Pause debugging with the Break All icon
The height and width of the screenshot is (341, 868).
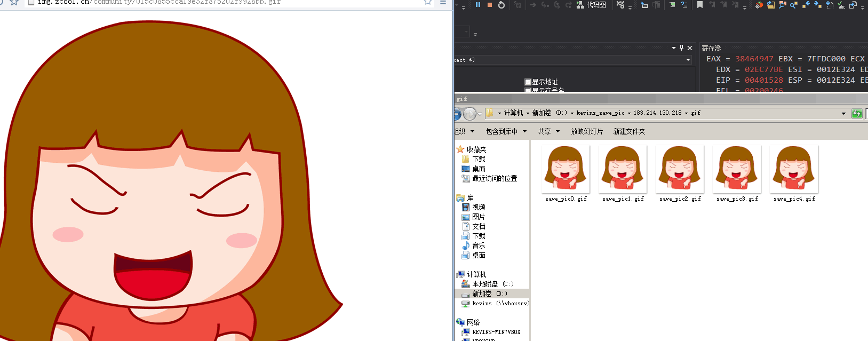tap(478, 5)
